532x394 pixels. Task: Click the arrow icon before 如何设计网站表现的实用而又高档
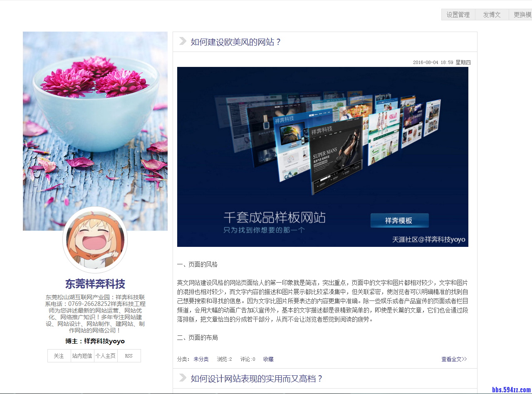pyautogui.click(x=182, y=379)
